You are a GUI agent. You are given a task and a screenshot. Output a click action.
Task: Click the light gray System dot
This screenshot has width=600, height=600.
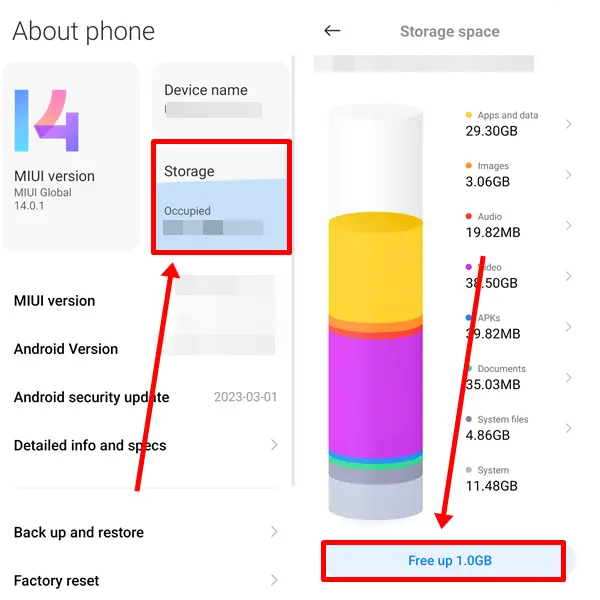pos(469,470)
